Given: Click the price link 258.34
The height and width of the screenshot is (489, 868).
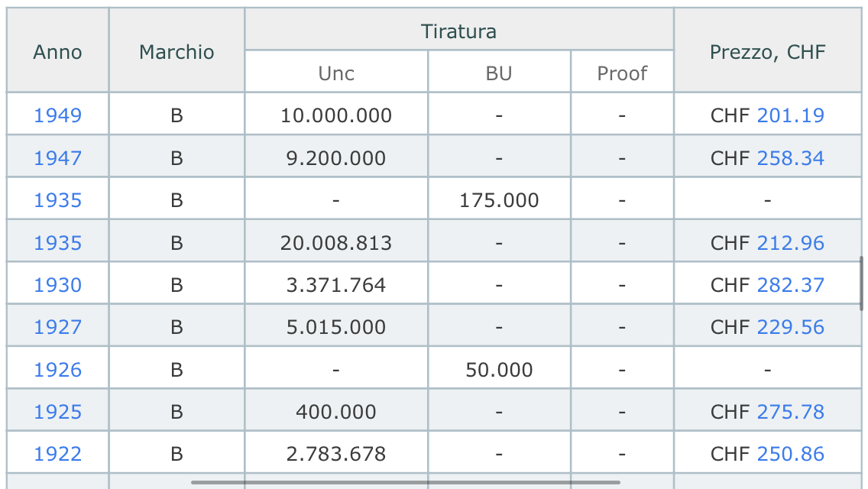Looking at the screenshot, I should (790, 158).
